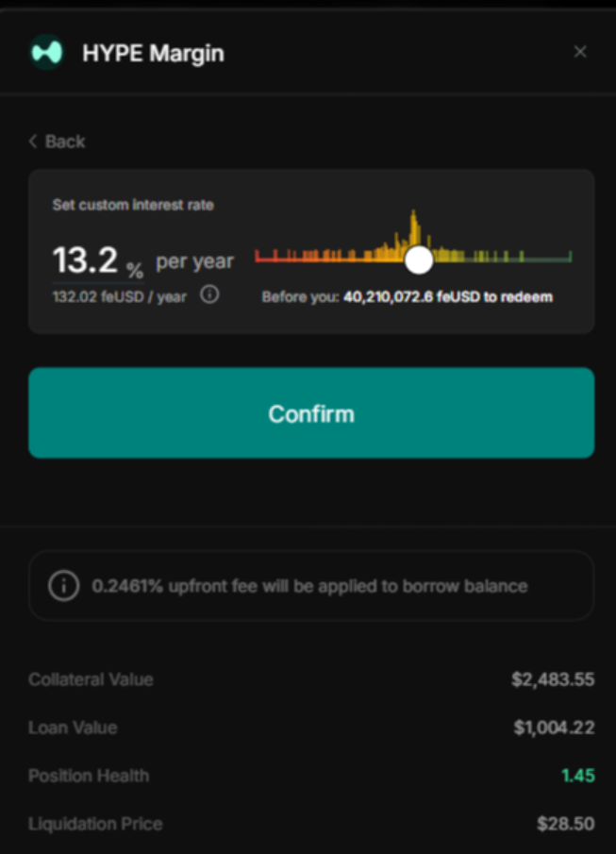Close the HYPE Margin dialog
Viewport: 616px width, 854px height.
point(580,52)
